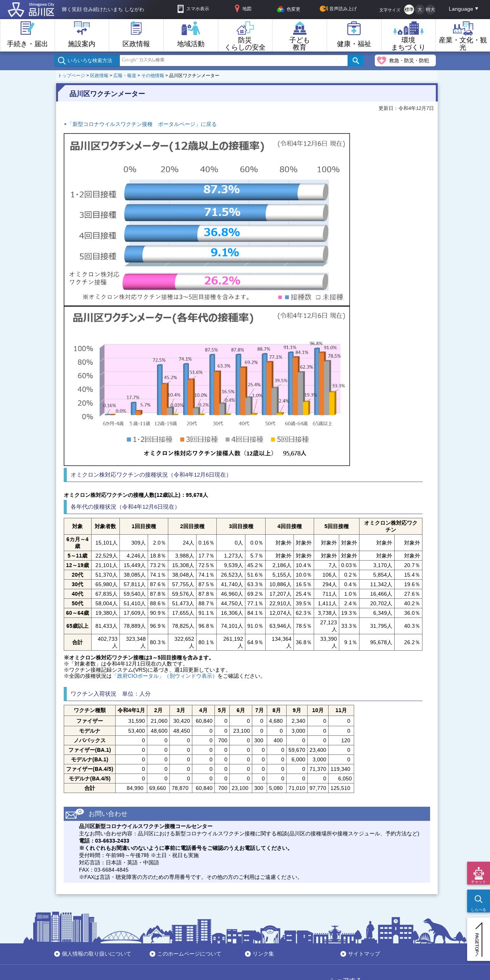Viewport: 490px width, 980px height.
Task: Open the しらべる search side button
Action: click(478, 901)
